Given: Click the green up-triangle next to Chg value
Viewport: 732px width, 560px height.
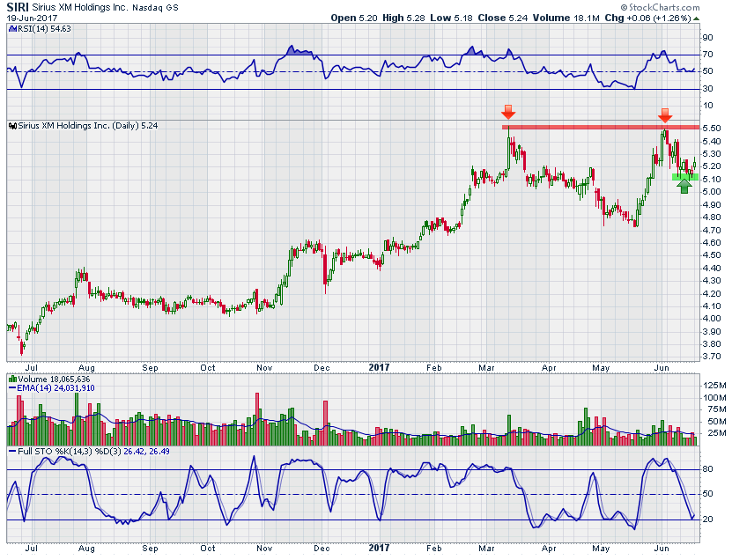Looking at the screenshot, I should [x=696, y=18].
